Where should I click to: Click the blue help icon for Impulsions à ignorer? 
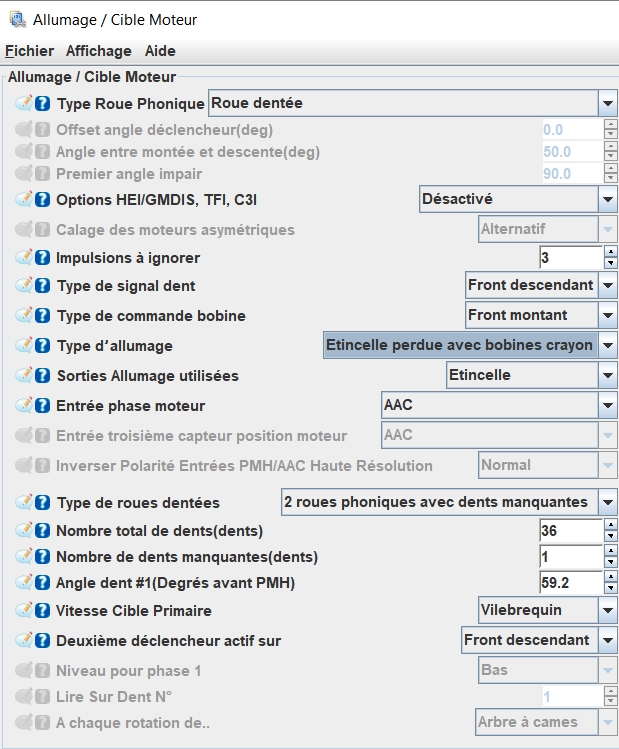tap(43, 258)
